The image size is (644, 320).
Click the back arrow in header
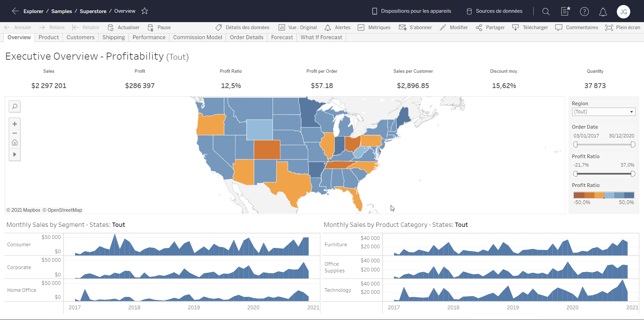[15, 11]
